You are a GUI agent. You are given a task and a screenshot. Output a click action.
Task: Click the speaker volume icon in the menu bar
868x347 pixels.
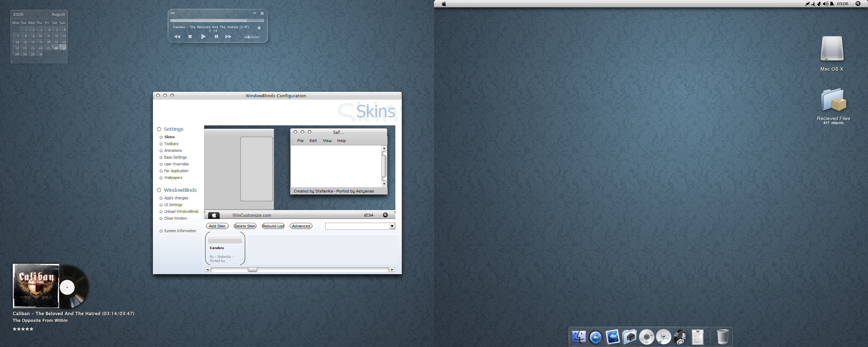tap(825, 4)
